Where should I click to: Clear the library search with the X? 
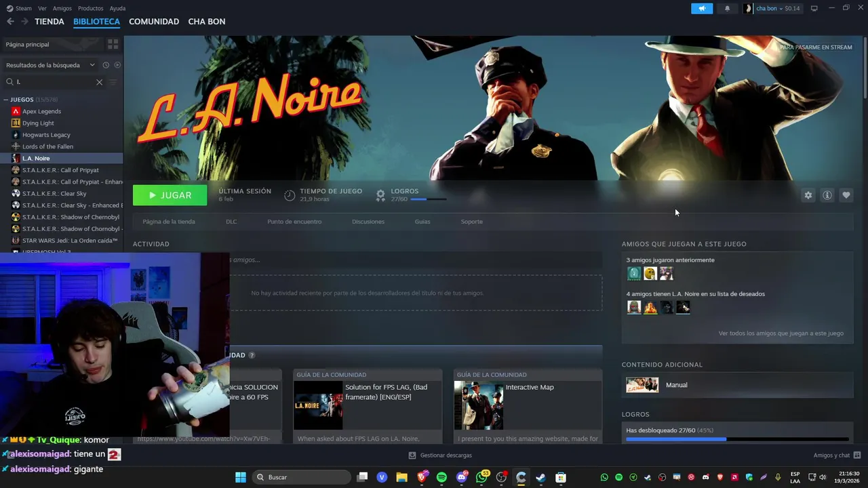click(x=99, y=82)
